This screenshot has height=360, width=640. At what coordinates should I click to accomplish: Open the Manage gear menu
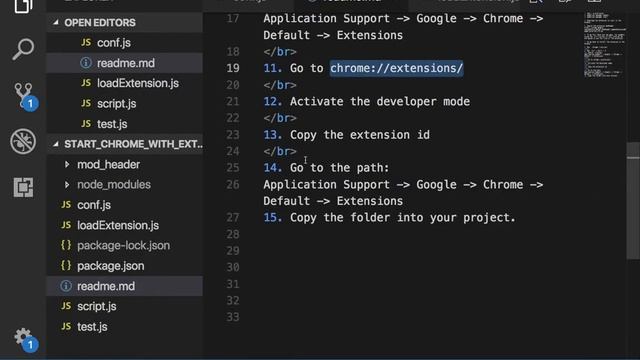click(x=24, y=338)
